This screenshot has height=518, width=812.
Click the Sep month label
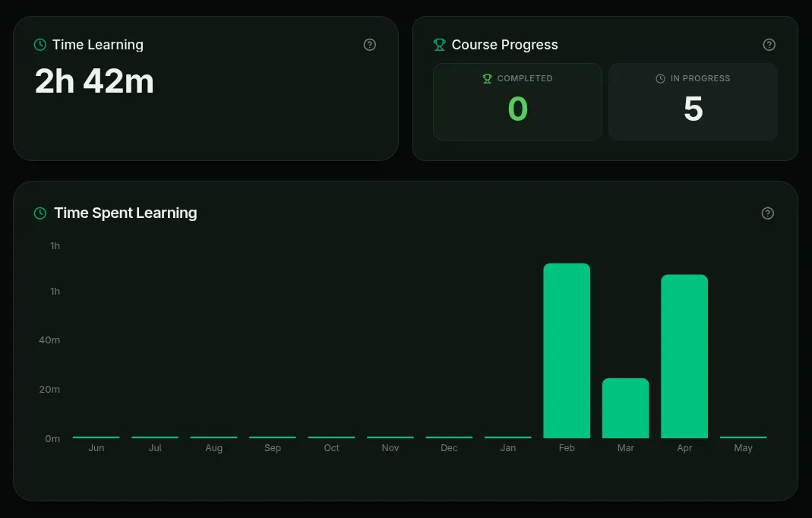[273, 448]
